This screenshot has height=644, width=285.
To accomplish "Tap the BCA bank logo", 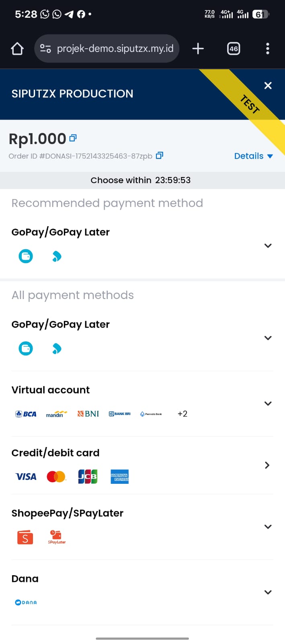I will pos(26,414).
